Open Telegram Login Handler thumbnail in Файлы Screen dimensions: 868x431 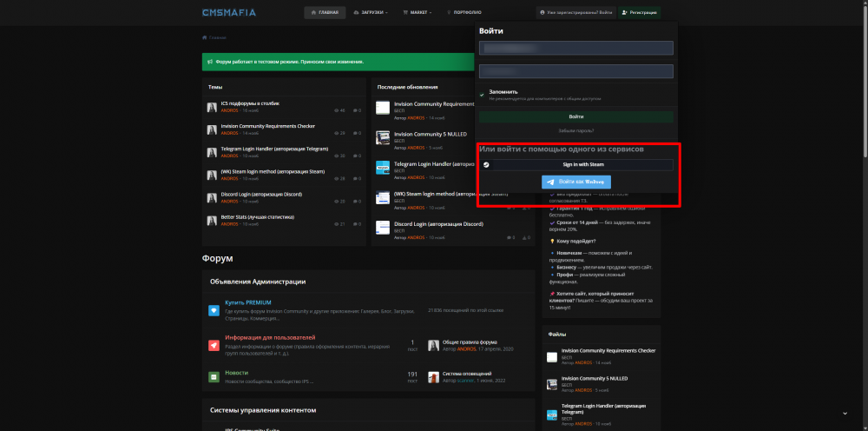tap(552, 415)
